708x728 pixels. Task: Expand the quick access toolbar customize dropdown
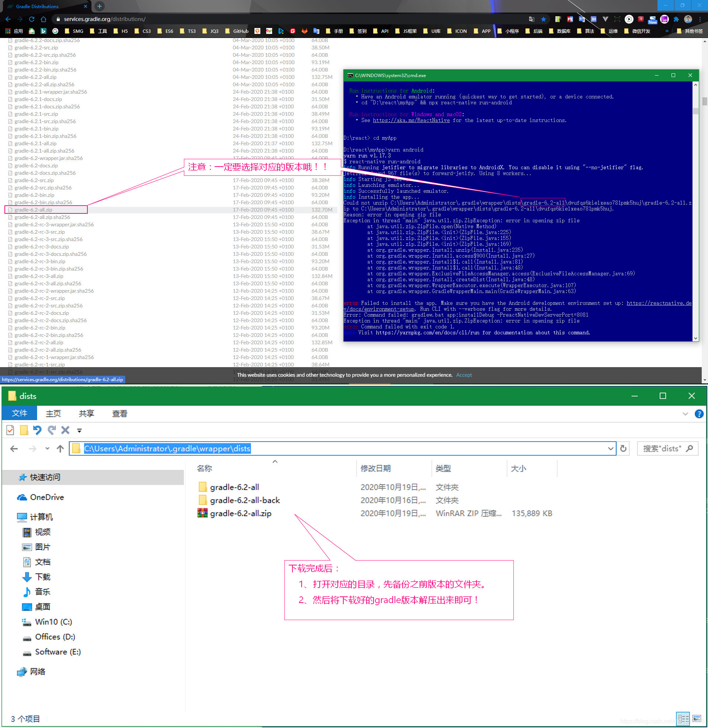[x=79, y=431]
